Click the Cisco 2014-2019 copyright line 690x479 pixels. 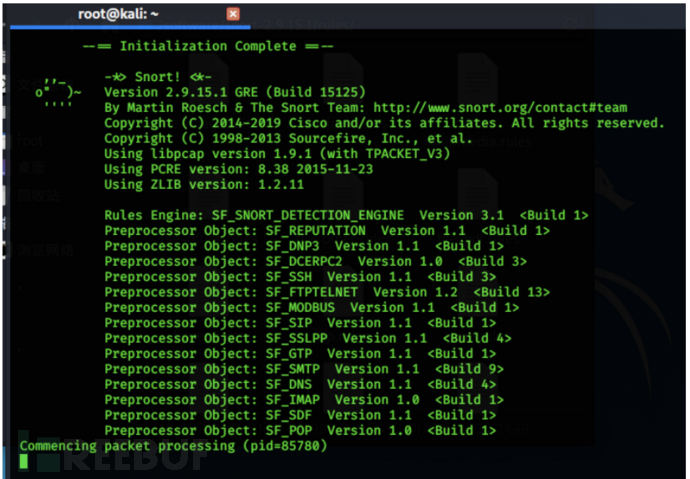(x=384, y=123)
